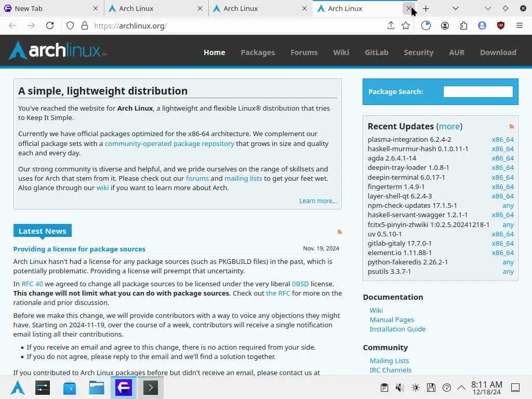Open the AUR navigation item
532x399 pixels.
457,52
